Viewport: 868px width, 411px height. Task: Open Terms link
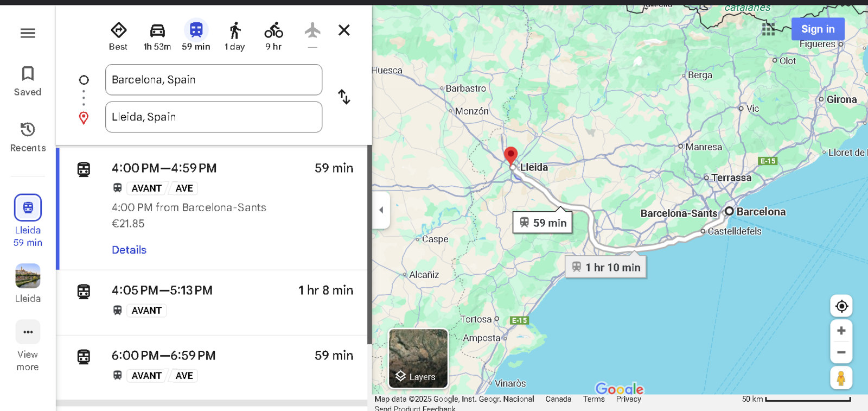(x=593, y=399)
